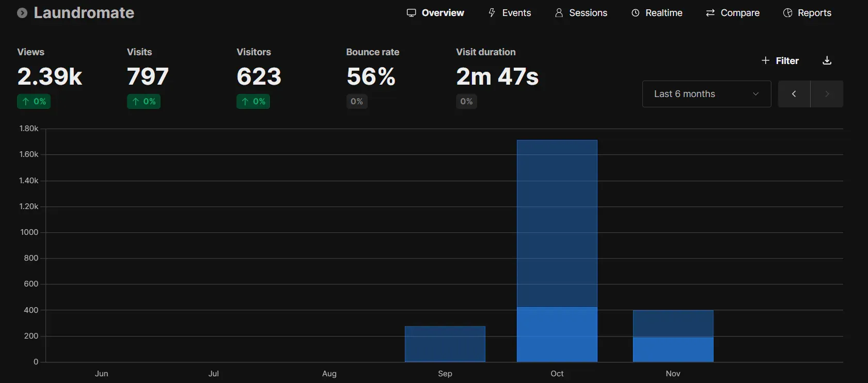Click the Views metric 2.39k
The height and width of the screenshot is (383, 868).
click(50, 77)
